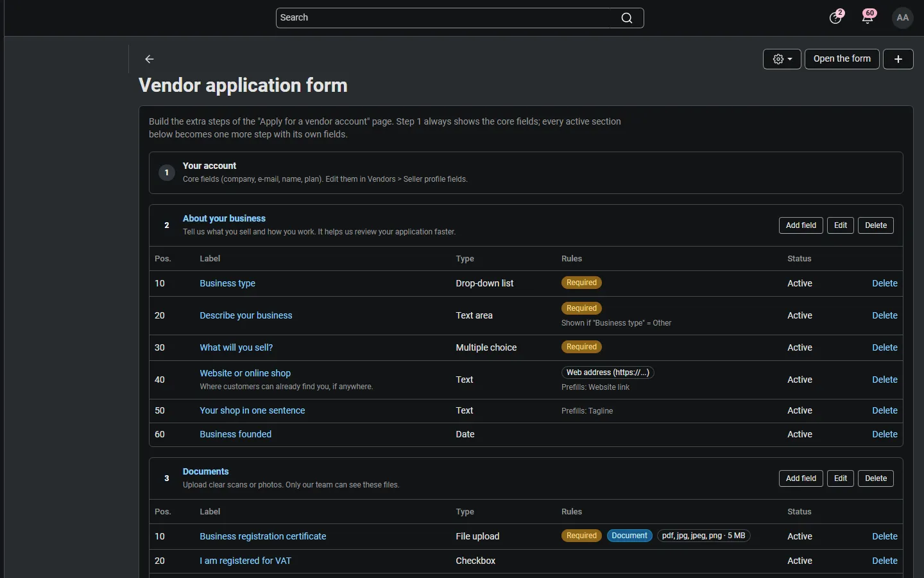Delete I am registered for VAT row
Screen dimensions: 924x578
click(885, 561)
